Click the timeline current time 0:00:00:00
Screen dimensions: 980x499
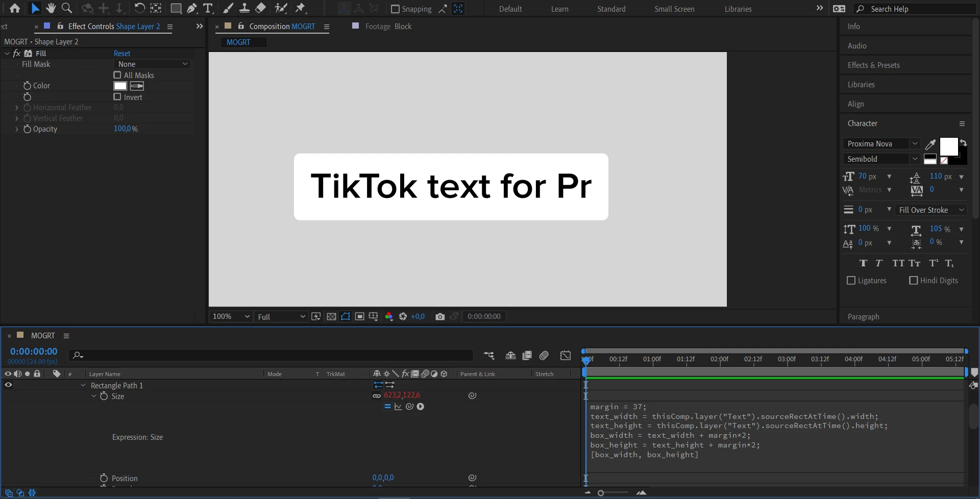(x=34, y=352)
